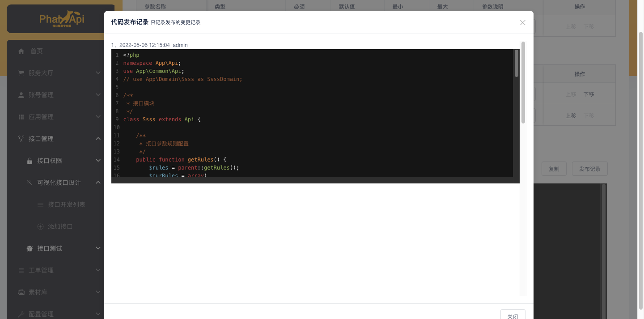Viewport: 644px width, 319px height.
Task: Open the 首页 home icon in the sidebar
Action: point(21,51)
